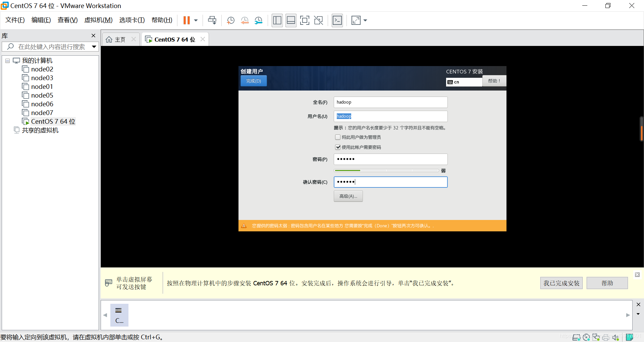
Task: Close the 主页 tab
Action: tap(133, 39)
